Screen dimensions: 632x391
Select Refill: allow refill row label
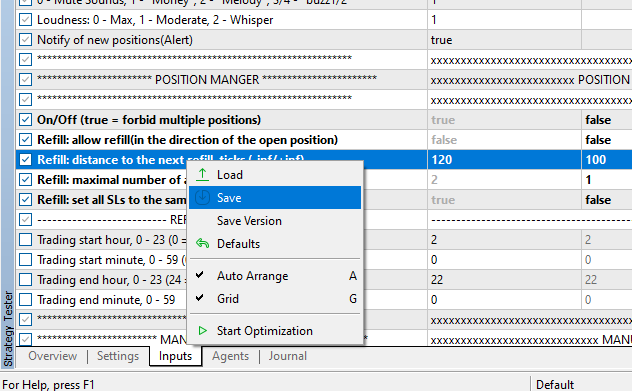pyautogui.click(x=187, y=140)
